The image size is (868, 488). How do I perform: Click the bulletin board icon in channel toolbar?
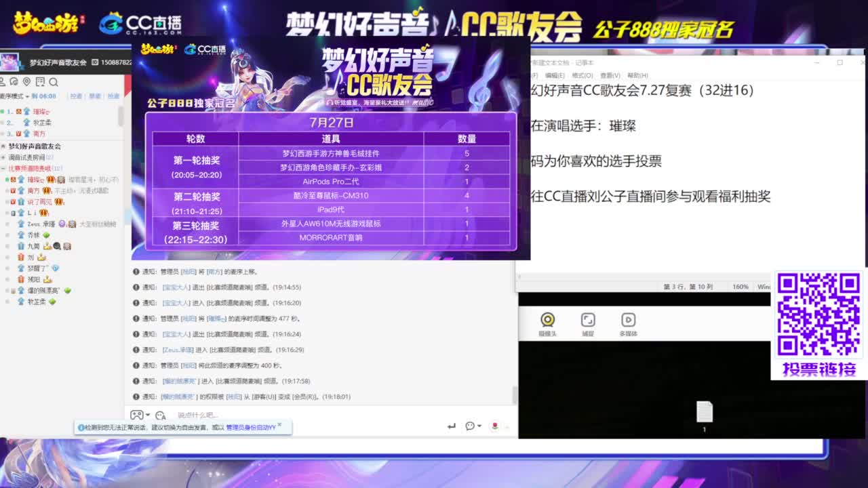point(41,82)
